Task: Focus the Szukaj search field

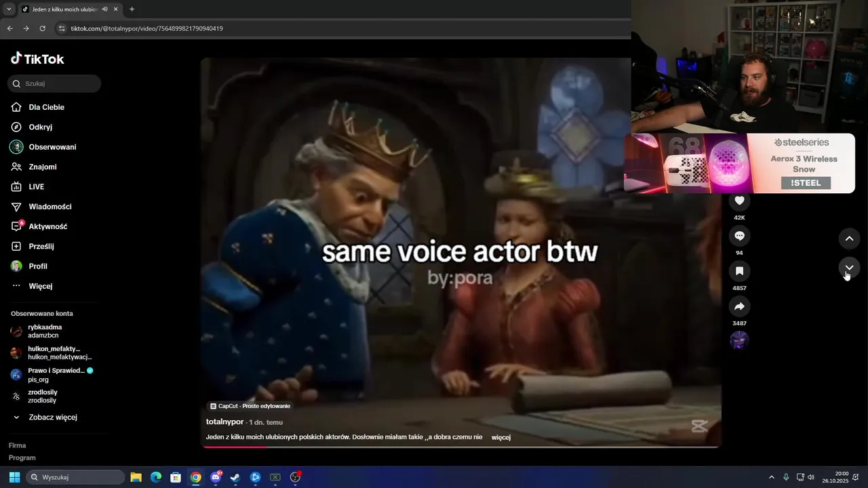Action: (54, 83)
